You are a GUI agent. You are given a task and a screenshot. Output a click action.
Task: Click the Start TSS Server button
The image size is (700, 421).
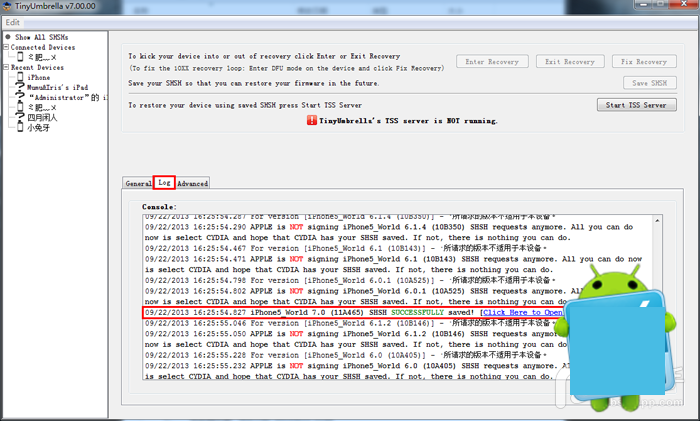pyautogui.click(x=637, y=105)
